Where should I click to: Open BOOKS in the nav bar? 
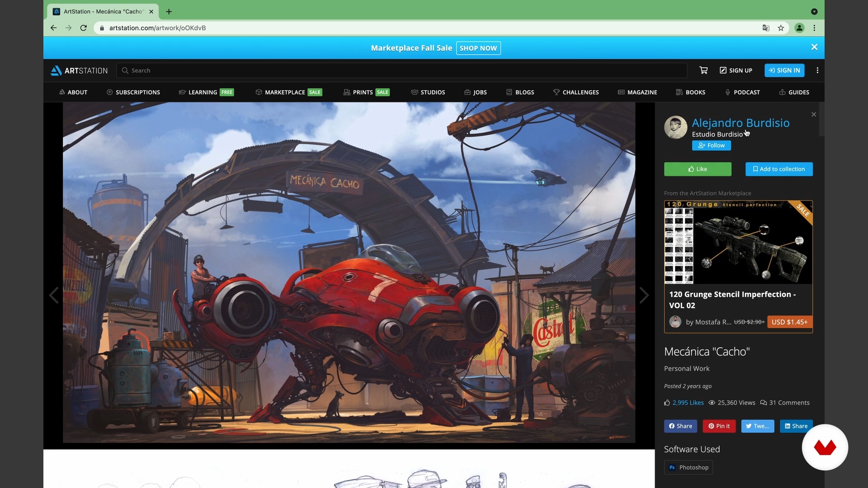[690, 92]
